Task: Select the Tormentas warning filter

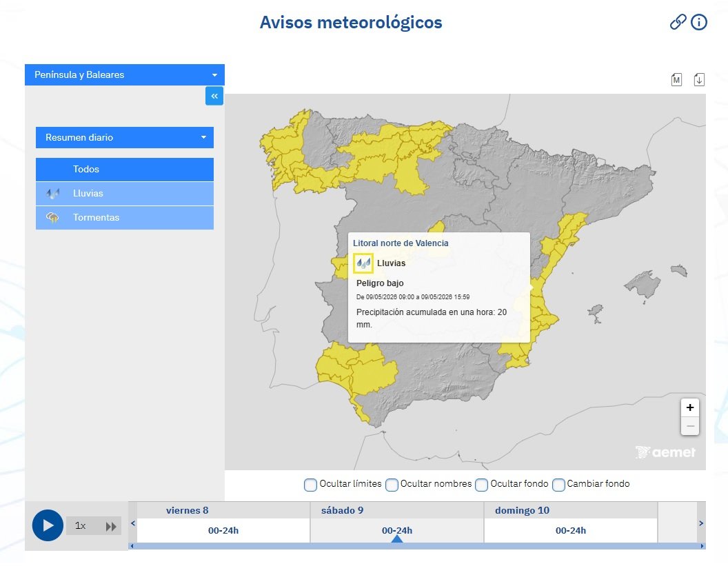Action: click(124, 217)
